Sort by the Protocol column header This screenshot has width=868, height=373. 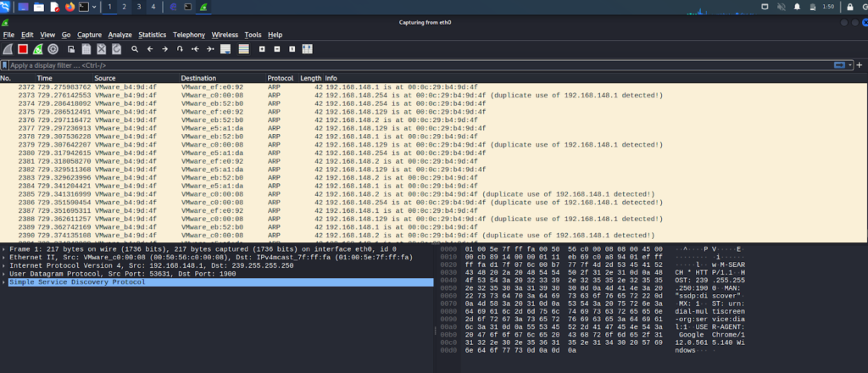coord(281,78)
